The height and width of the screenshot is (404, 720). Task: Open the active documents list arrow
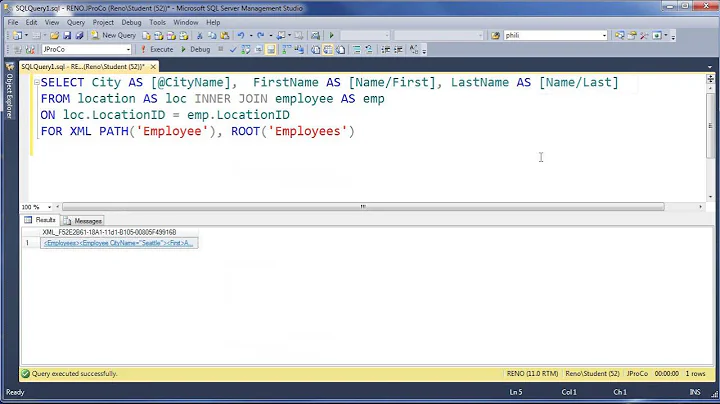[710, 67]
